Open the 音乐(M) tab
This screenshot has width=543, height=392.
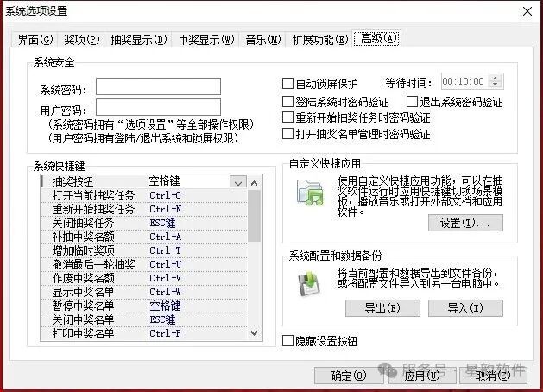pos(262,40)
